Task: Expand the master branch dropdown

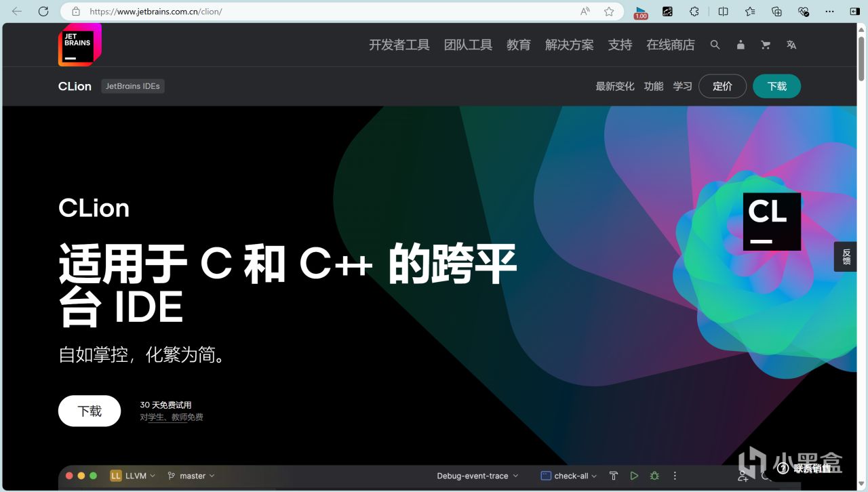Action: [x=191, y=476]
